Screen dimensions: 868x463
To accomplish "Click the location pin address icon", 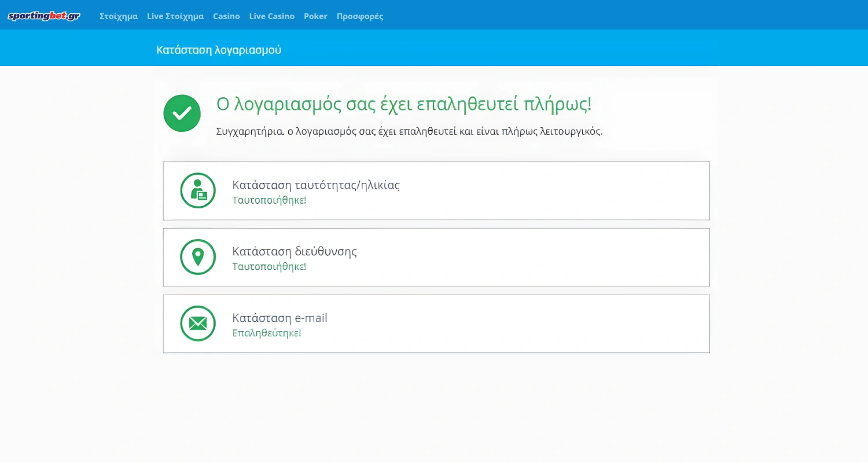I will point(197,256).
